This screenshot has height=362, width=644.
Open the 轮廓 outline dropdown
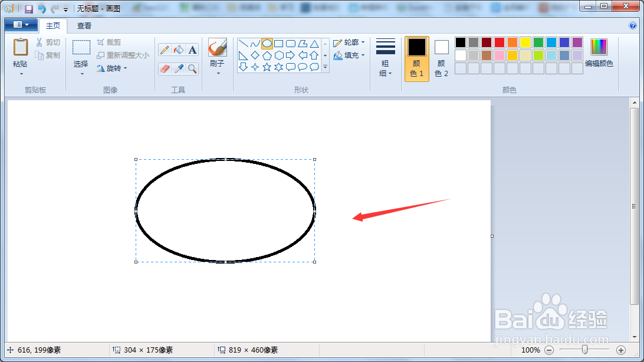click(349, 42)
